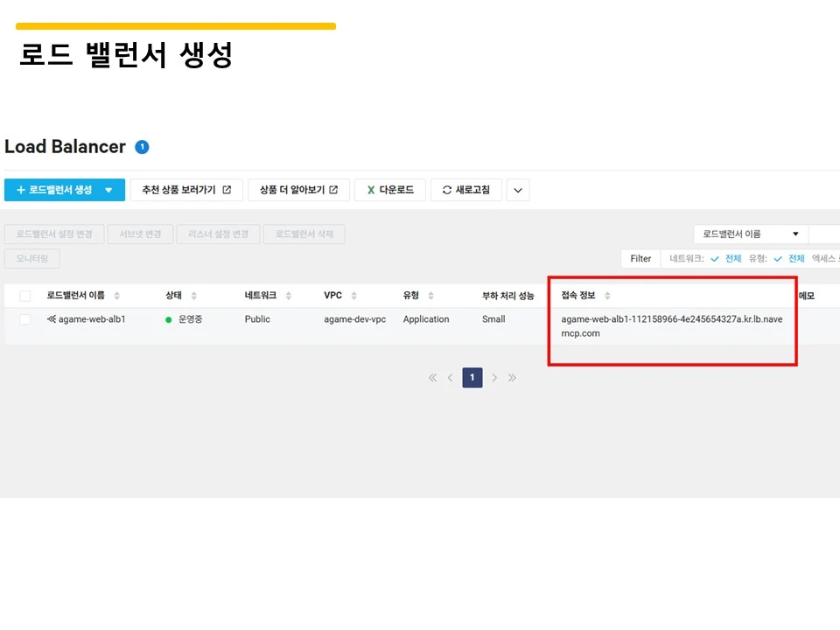
Task: Download the list as Excel via 다운로드
Action: [x=389, y=190]
